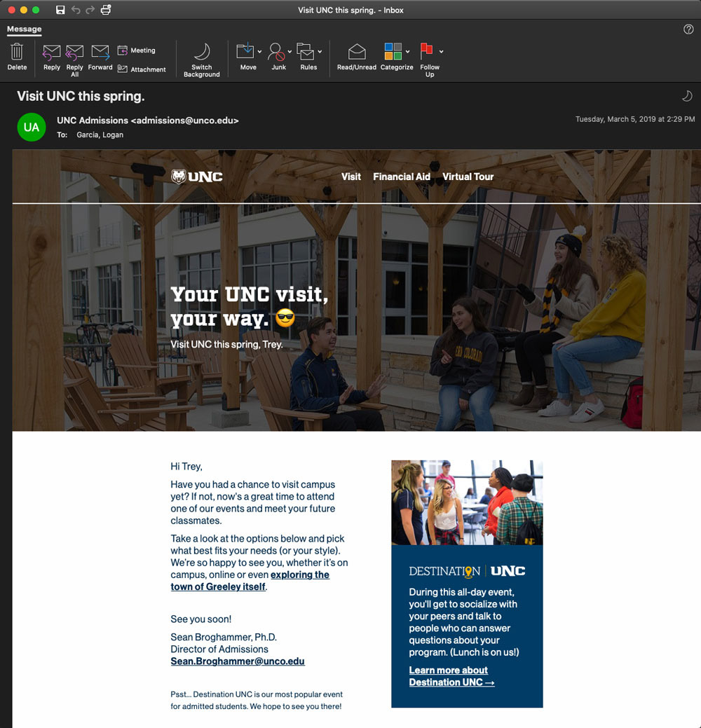Click the Categorize color grid icon
701x728 pixels.
393,51
